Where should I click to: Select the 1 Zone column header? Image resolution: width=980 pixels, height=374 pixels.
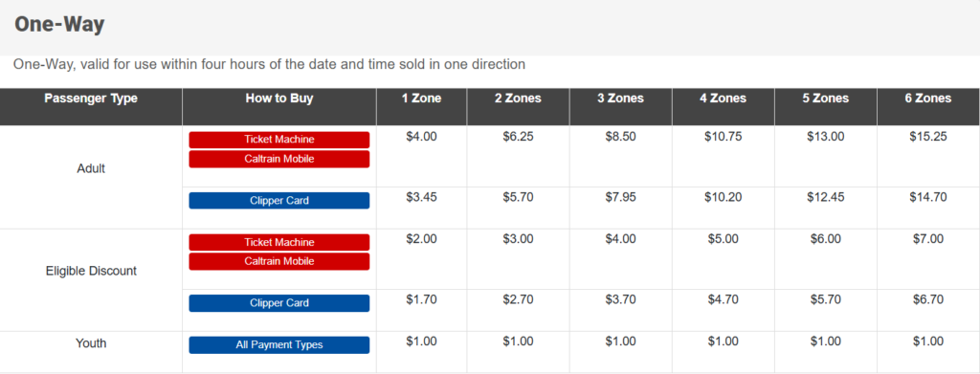421,99
